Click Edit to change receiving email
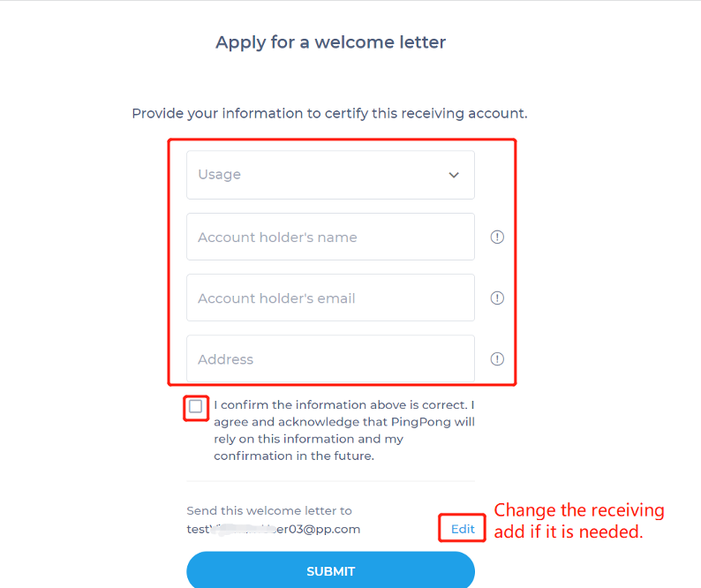Screen dimensions: 701x588 click(x=463, y=529)
